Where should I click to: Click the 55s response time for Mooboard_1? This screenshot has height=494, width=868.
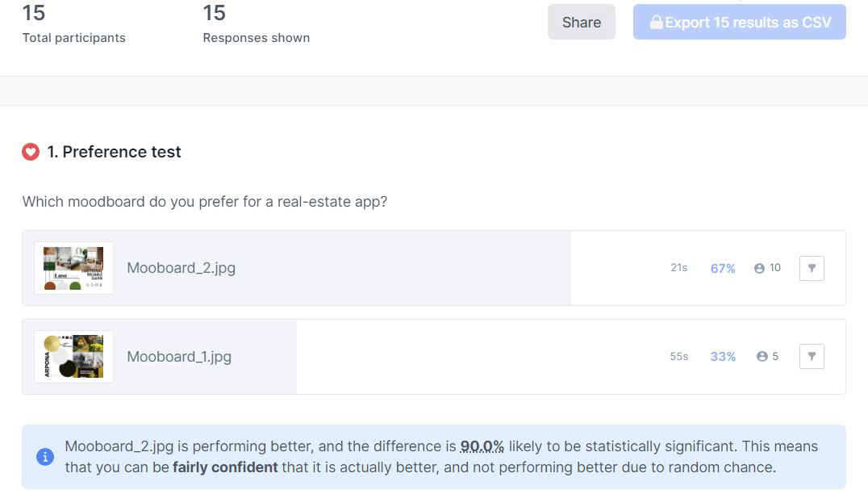[x=678, y=356]
